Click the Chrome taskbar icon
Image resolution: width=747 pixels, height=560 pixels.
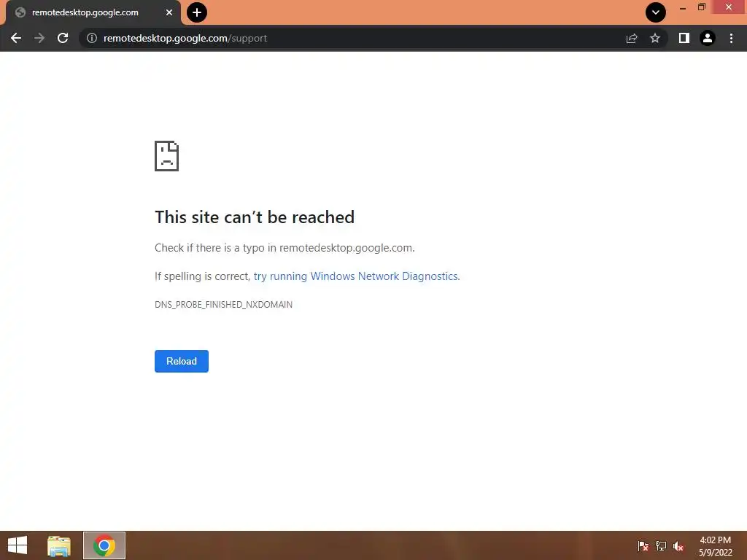click(104, 545)
